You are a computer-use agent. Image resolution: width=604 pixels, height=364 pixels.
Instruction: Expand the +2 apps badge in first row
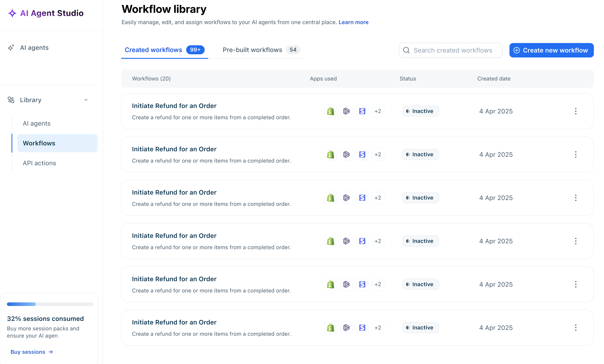tap(378, 111)
